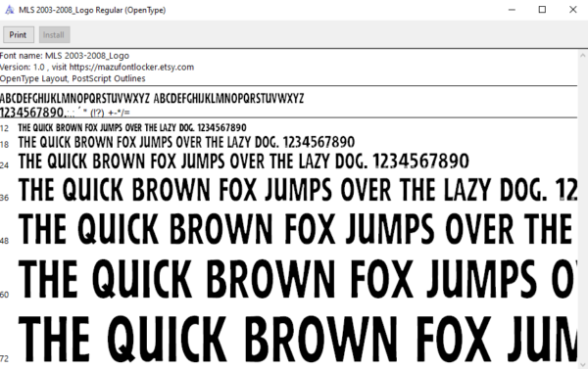
Task: Click the window title "MLS 2003-2008_Logo Regular (OpenType)"
Action: pos(92,10)
